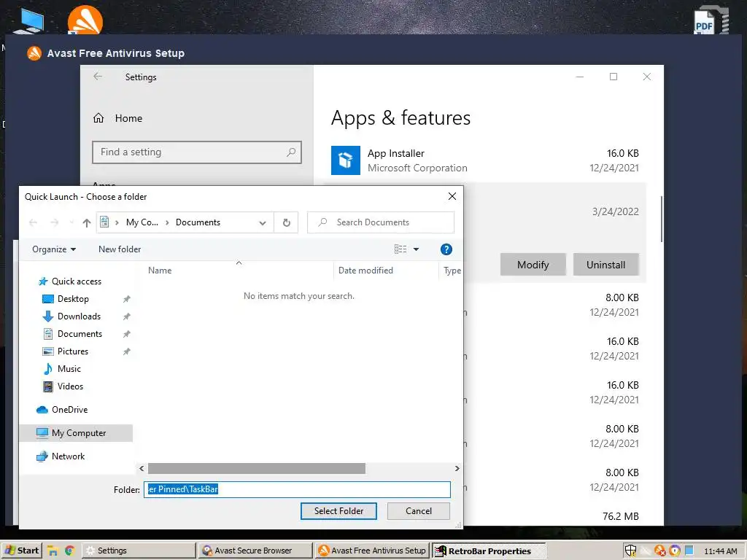This screenshot has width=747, height=560.
Task: Click pin icon next to Pictures
Action: pyautogui.click(x=126, y=351)
